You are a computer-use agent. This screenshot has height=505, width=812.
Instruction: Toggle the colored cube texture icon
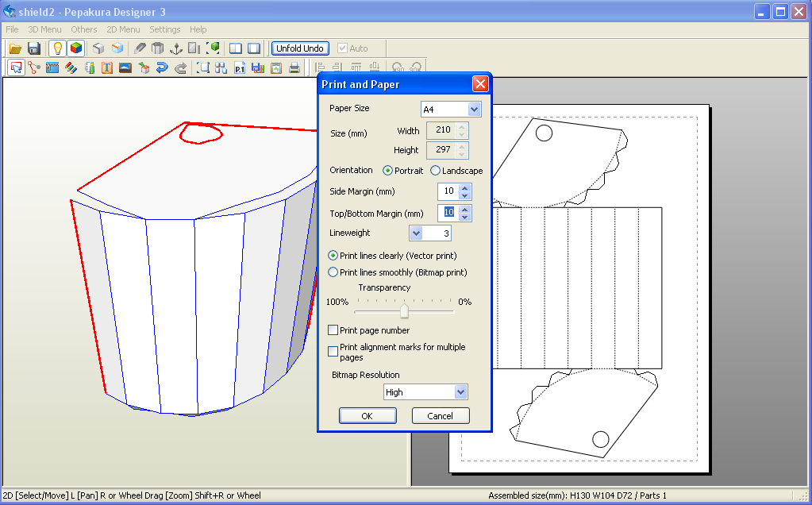pyautogui.click(x=76, y=48)
